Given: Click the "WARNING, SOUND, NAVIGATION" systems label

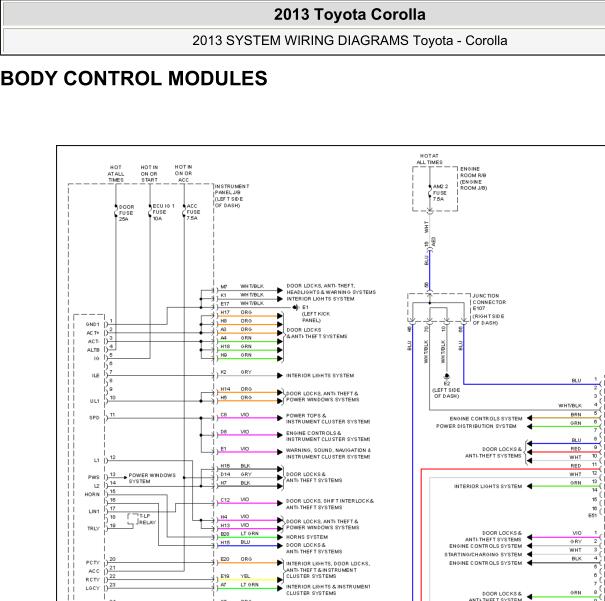Looking at the screenshot, I should (328, 453).
